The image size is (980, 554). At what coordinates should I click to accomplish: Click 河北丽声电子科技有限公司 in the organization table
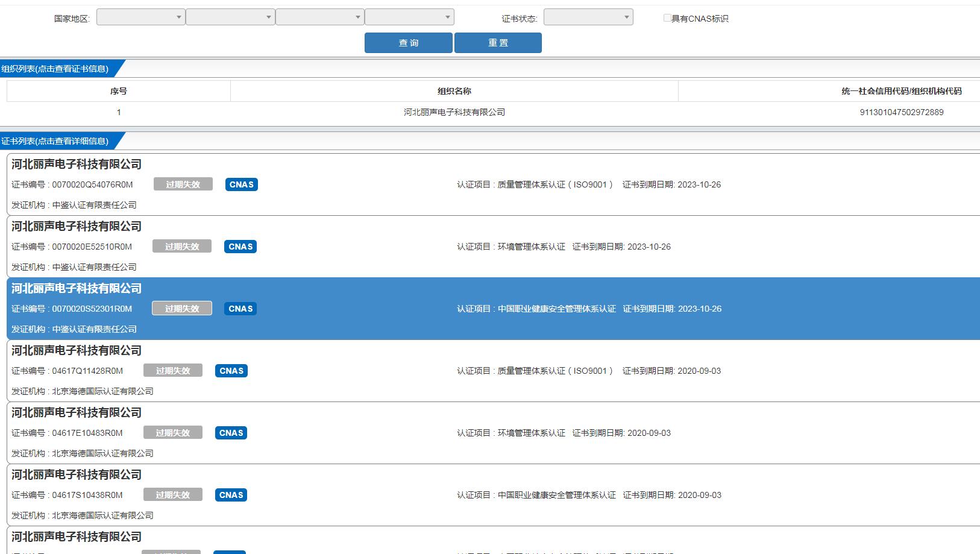pyautogui.click(x=454, y=112)
